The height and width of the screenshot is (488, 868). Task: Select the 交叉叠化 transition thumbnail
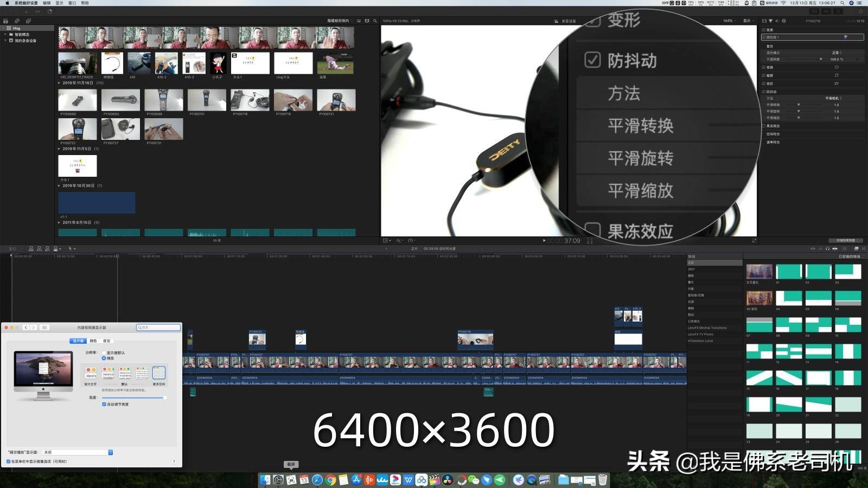(x=758, y=271)
